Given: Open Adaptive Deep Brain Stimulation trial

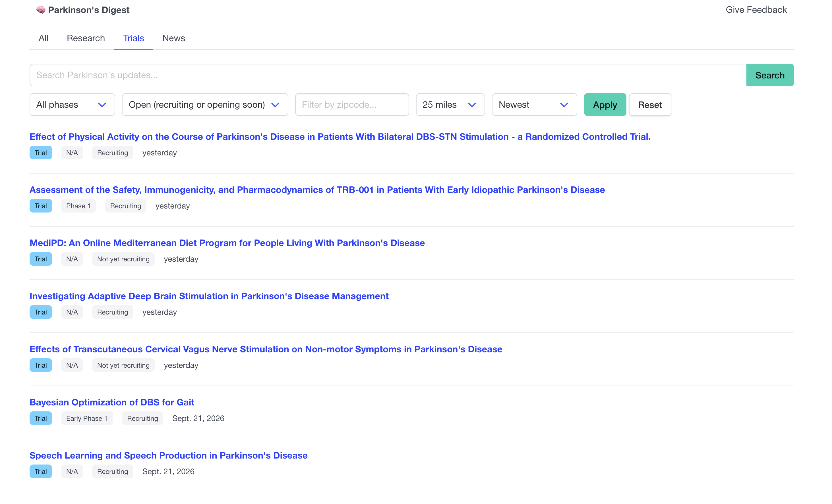Looking at the screenshot, I should (x=209, y=296).
